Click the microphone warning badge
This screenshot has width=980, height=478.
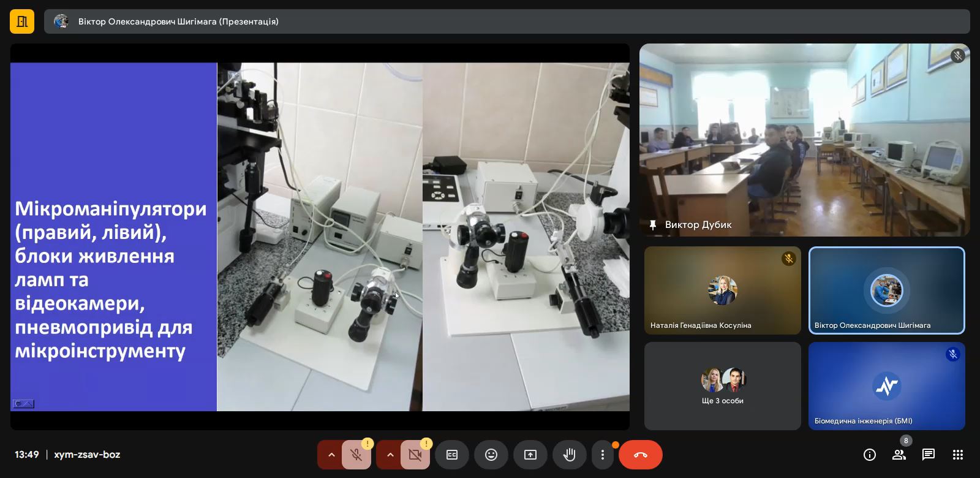point(367,443)
